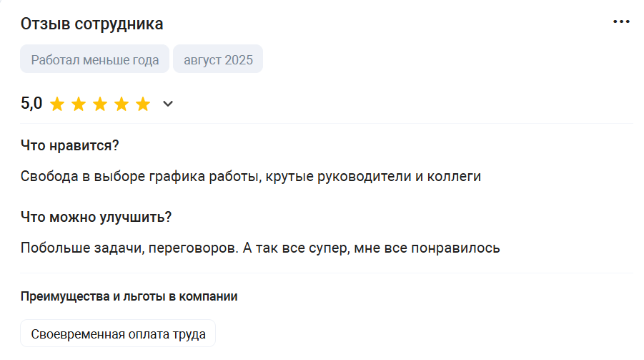The width and height of the screenshot is (644, 360).
Task: Expand the rating details chevron
Action: (168, 104)
